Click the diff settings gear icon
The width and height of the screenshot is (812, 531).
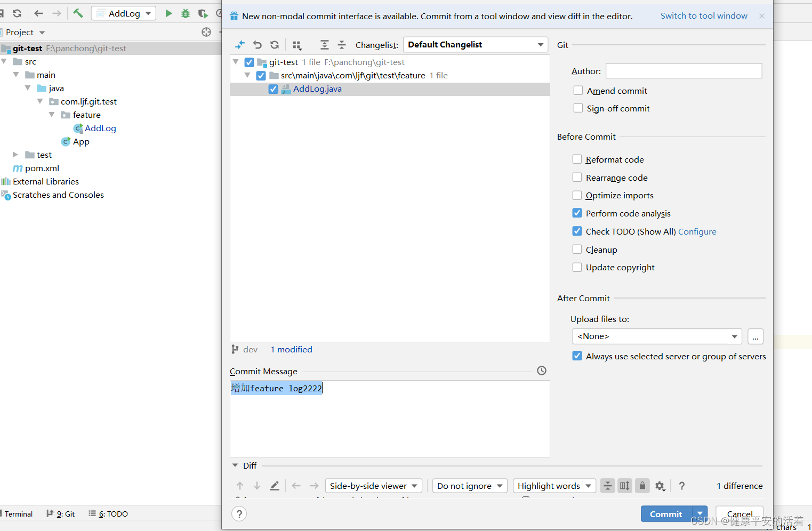(x=660, y=486)
